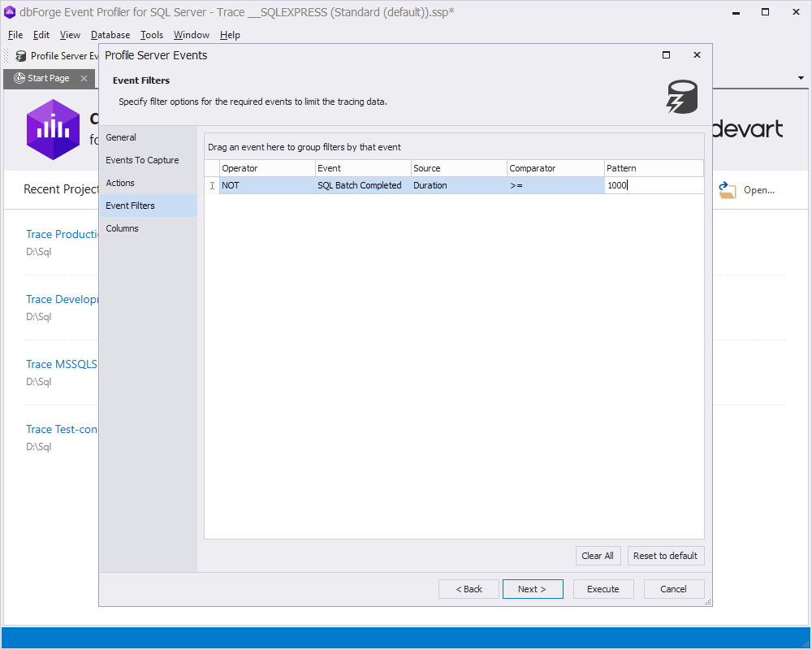The width and height of the screenshot is (812, 650).
Task: Open the Edit menu
Action: [x=41, y=35]
